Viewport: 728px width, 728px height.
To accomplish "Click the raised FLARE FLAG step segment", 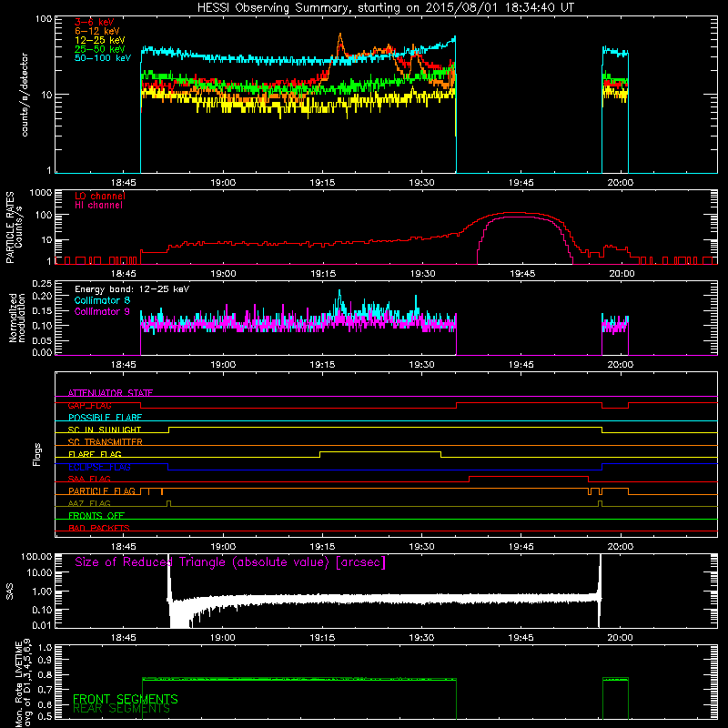I will point(380,451).
